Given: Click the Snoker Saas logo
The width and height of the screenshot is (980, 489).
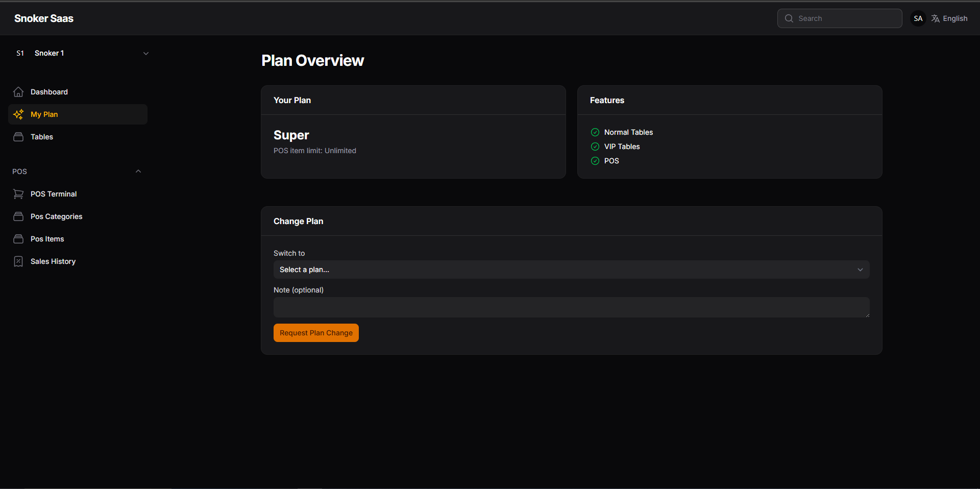Looking at the screenshot, I should click(44, 18).
